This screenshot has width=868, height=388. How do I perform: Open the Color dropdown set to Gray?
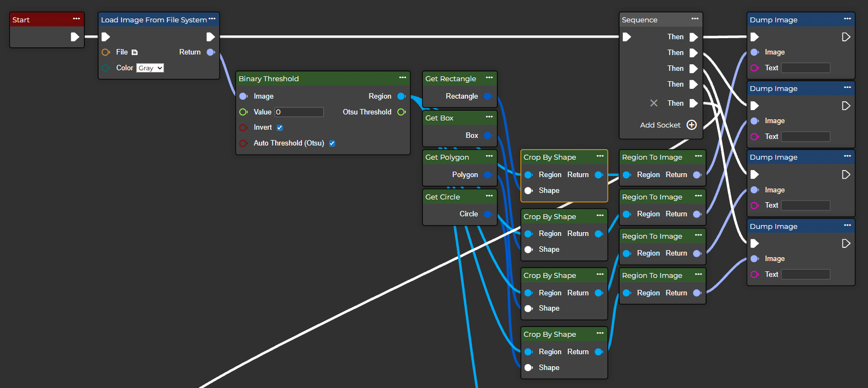coord(150,68)
